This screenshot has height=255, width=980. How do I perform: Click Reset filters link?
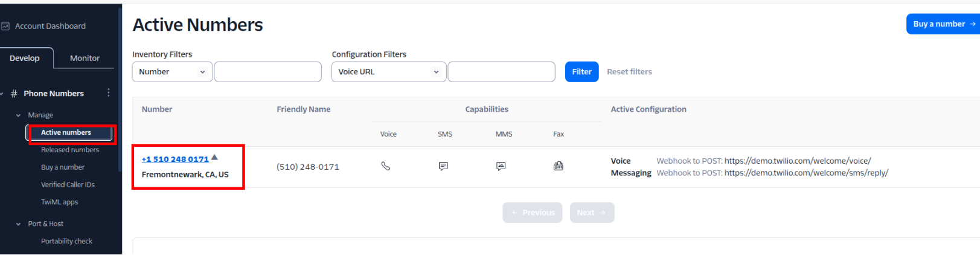pyautogui.click(x=629, y=72)
